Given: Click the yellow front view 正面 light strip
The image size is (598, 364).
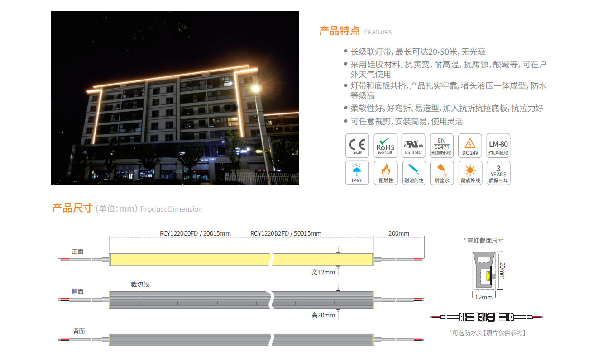Looking at the screenshot, I should click(x=190, y=260).
